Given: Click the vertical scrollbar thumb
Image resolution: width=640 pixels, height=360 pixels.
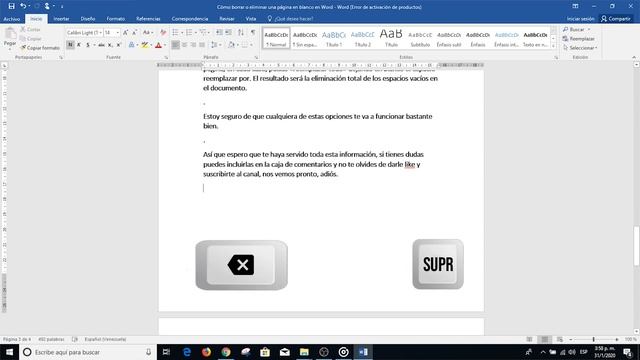Looking at the screenshot, I should pyautogui.click(x=636, y=245).
